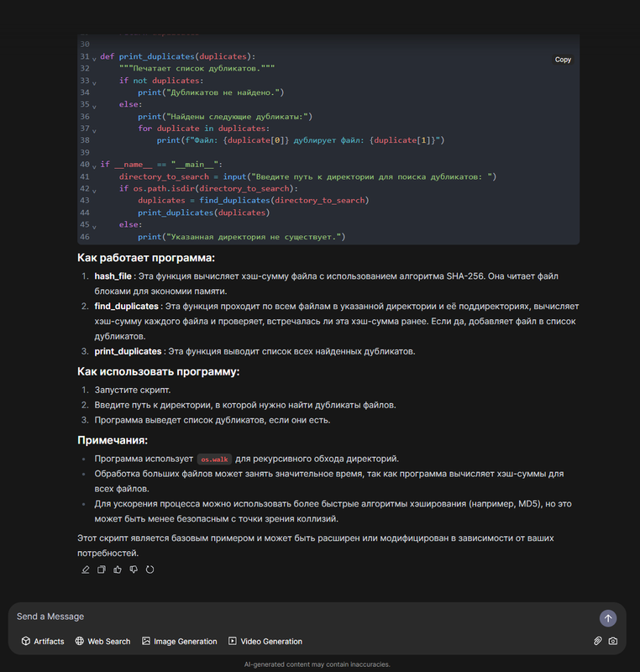The image size is (640, 672).
Task: Click the step 'Запустите скрипт.'
Action: (x=133, y=390)
